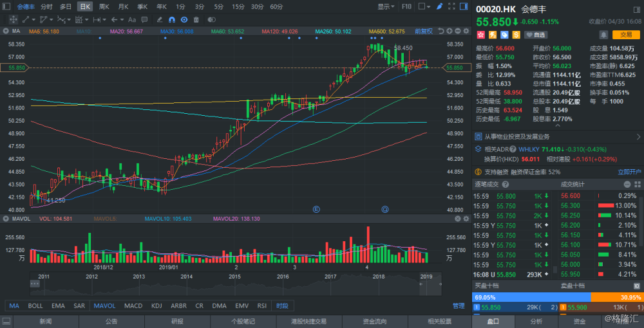Select the arrow annotation tool

(x=115, y=19)
